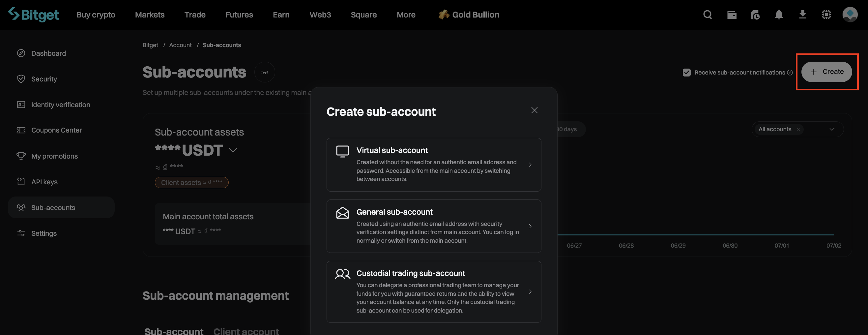Click the Gold Bullion icon
Viewport: 868px width, 335px height.
click(x=444, y=15)
